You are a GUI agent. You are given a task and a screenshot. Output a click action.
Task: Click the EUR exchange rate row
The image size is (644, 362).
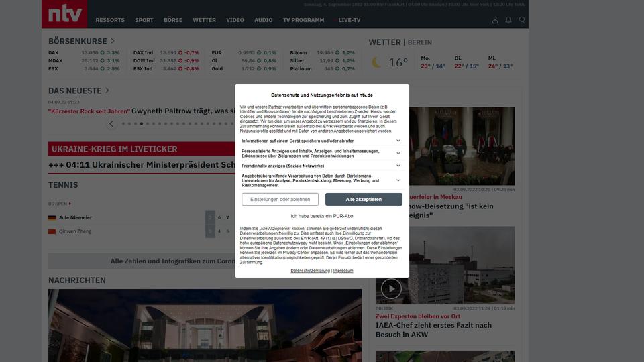click(x=244, y=52)
